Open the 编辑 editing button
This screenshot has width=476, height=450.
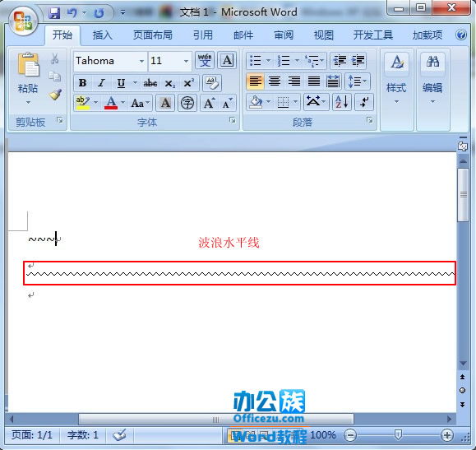[432, 79]
